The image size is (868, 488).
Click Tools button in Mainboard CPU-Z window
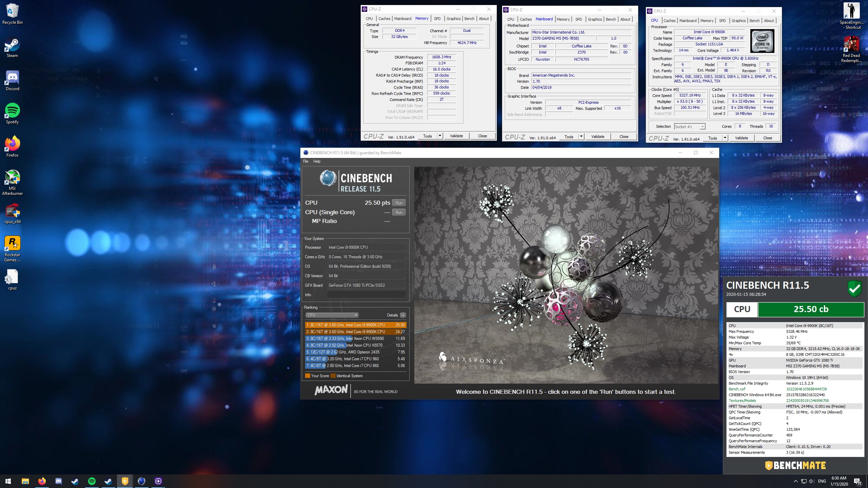point(569,137)
